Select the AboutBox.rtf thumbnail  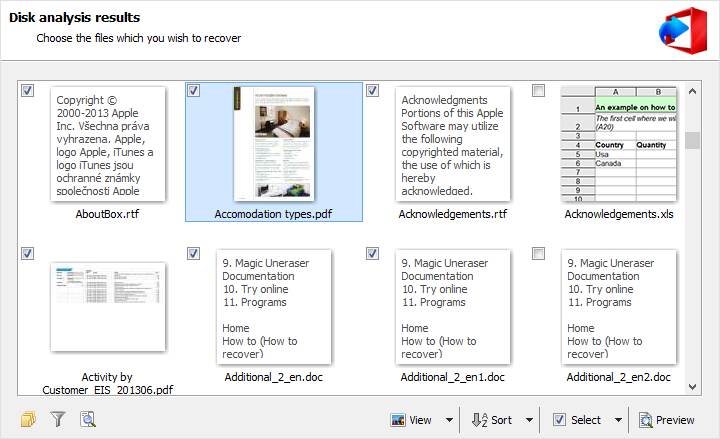point(108,144)
